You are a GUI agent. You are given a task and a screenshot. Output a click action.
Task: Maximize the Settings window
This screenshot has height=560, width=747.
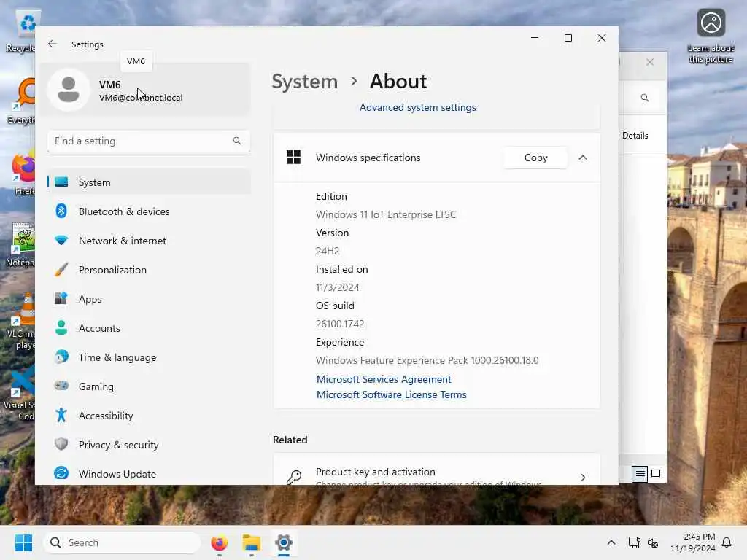pyautogui.click(x=568, y=38)
